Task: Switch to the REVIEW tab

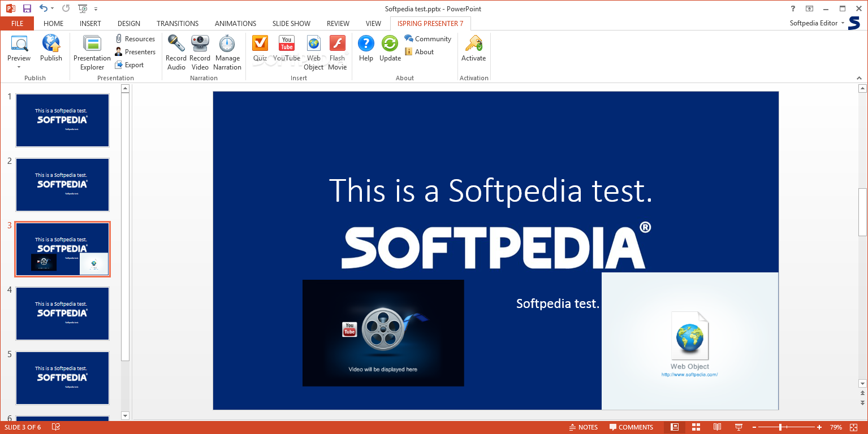Action: [338, 24]
